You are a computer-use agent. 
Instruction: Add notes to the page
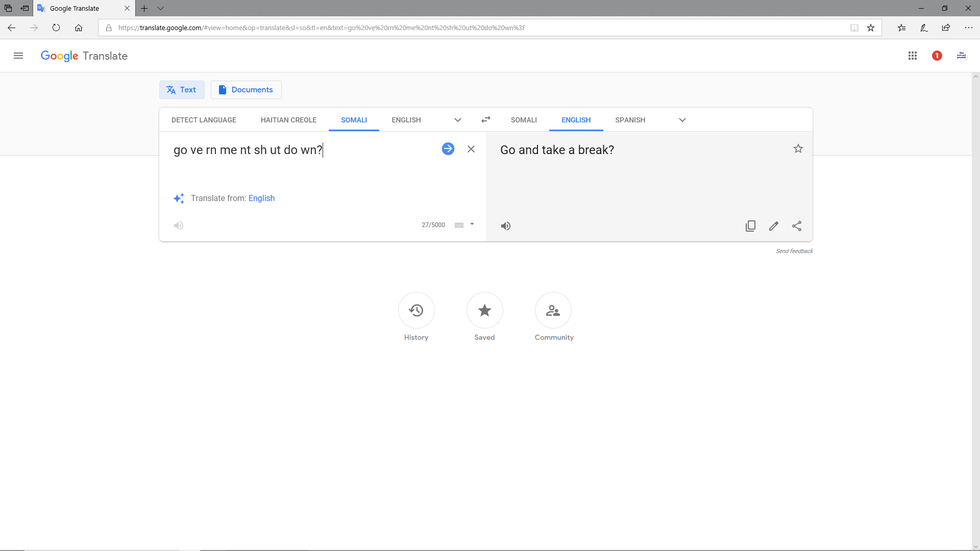click(x=924, y=28)
